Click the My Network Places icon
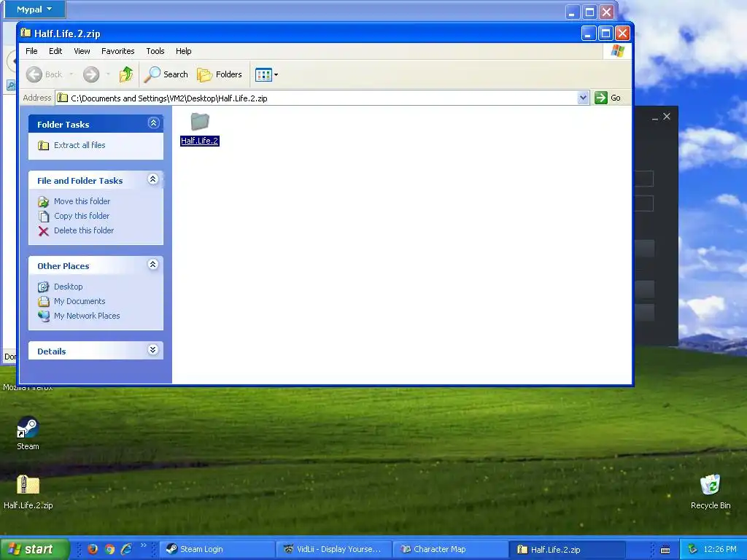 point(43,316)
